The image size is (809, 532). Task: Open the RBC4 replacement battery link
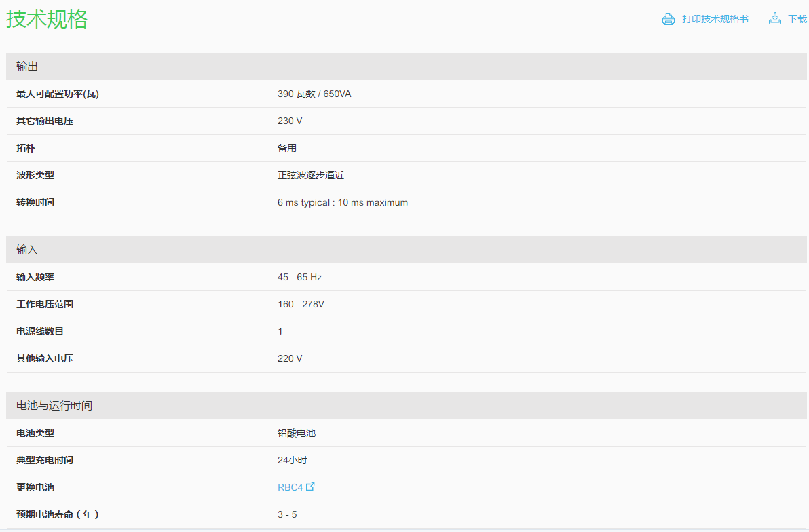290,487
